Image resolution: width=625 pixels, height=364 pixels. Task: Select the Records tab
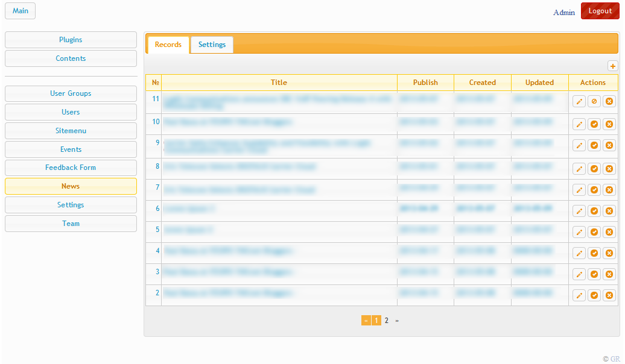(168, 45)
